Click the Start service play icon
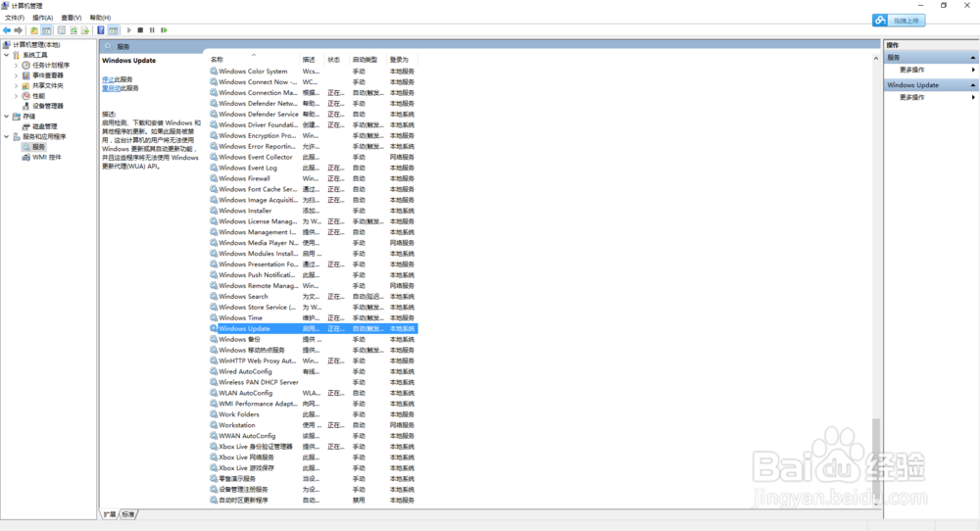 point(128,30)
